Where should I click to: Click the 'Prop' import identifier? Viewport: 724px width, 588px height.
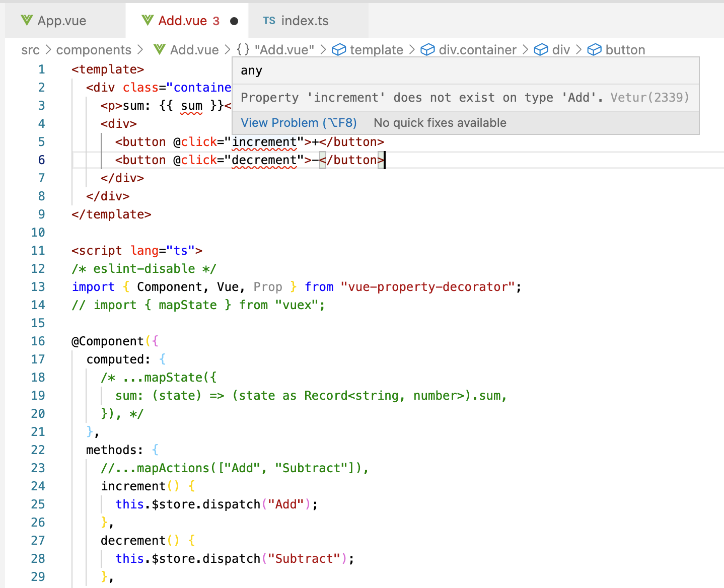268,287
